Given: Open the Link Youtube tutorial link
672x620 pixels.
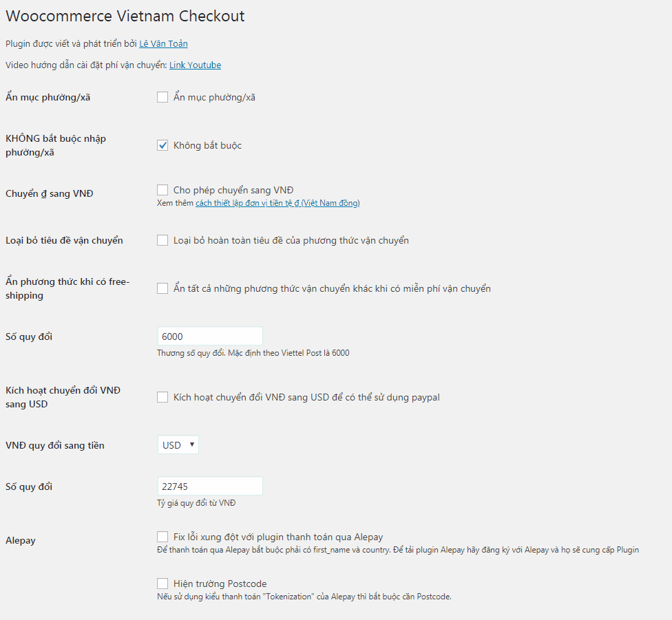Looking at the screenshot, I should [195, 65].
